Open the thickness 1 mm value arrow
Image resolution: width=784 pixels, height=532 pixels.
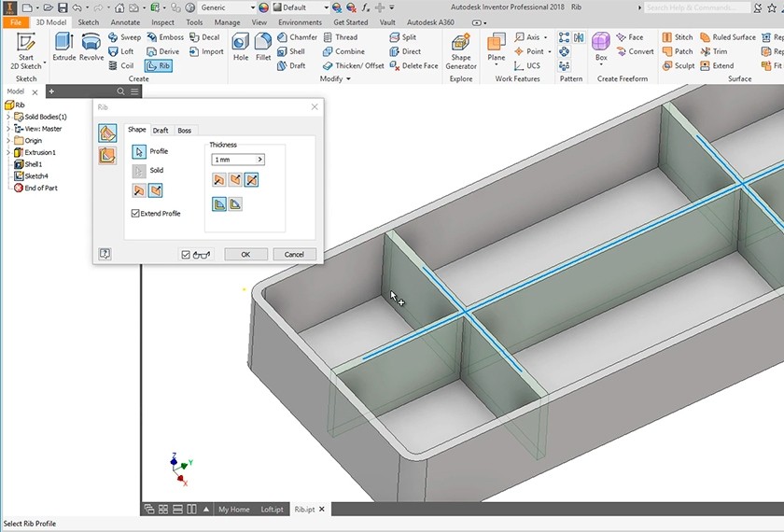click(x=259, y=160)
